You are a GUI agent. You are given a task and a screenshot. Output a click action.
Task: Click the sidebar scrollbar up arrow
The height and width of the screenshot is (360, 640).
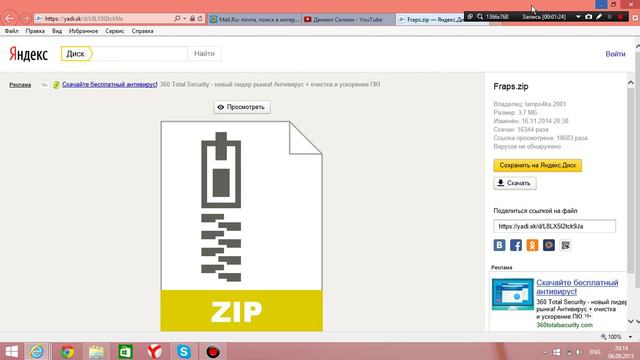tap(631, 82)
